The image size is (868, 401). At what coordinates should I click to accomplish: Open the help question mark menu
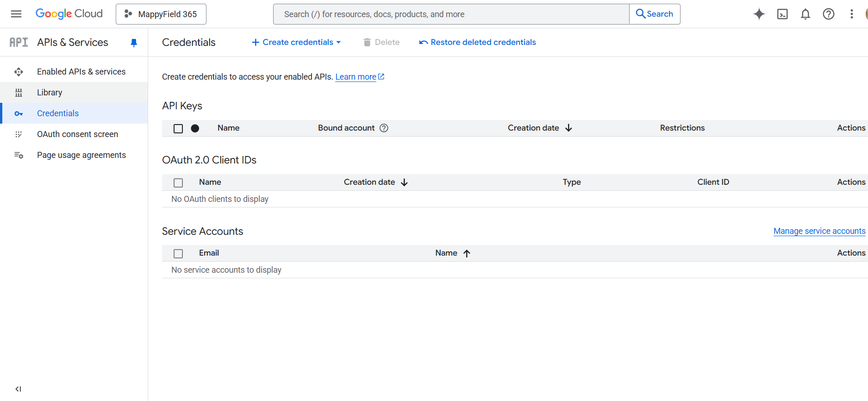(x=829, y=14)
